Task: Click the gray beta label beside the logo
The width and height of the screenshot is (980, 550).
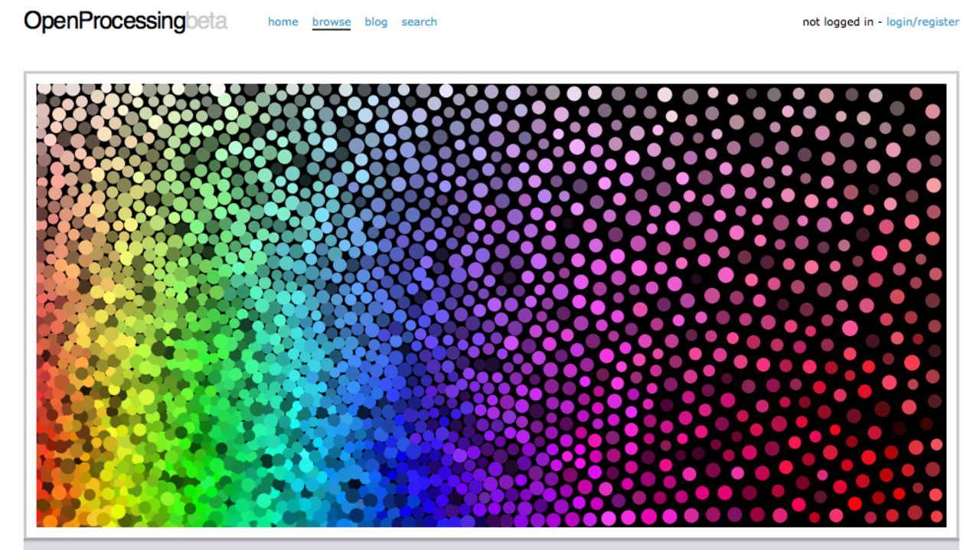Action: pyautogui.click(x=207, y=21)
